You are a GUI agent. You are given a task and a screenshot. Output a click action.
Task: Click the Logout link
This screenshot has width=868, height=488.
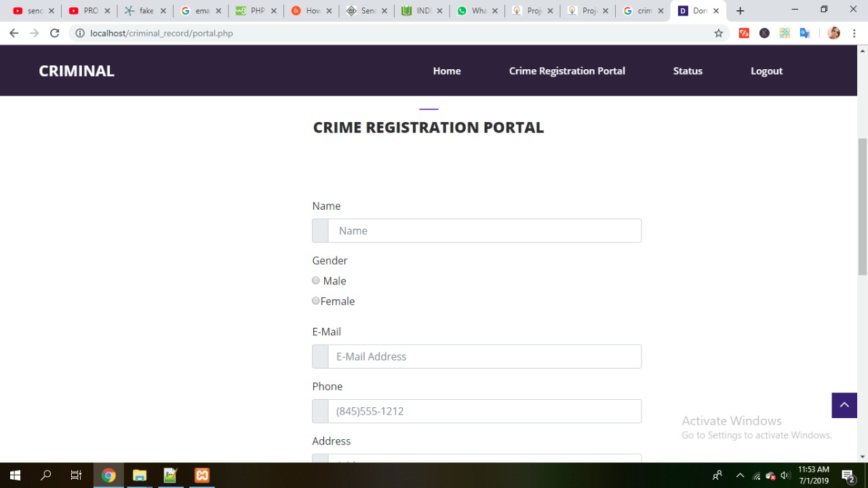(766, 71)
